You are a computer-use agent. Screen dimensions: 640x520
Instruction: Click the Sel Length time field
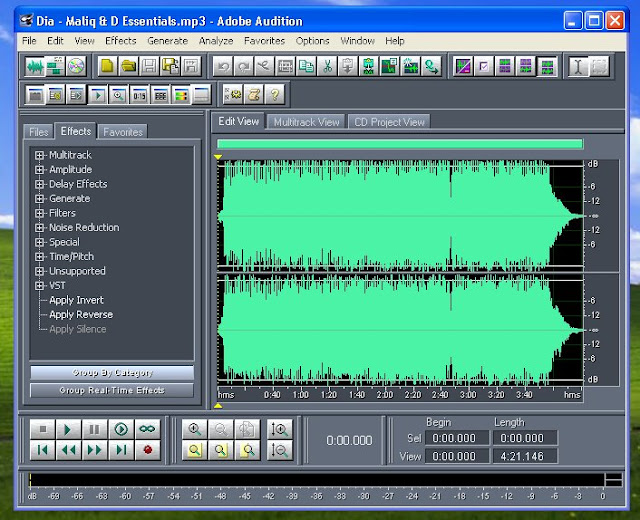click(525, 438)
